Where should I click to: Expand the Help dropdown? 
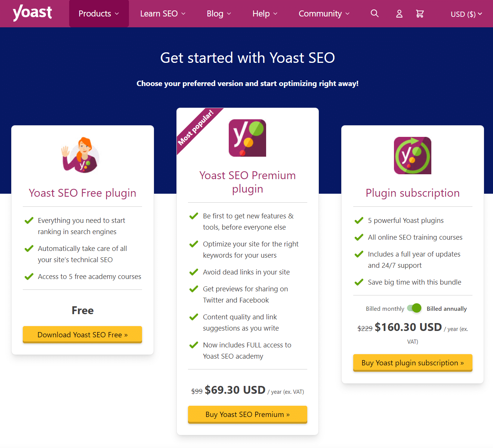pyautogui.click(x=264, y=13)
